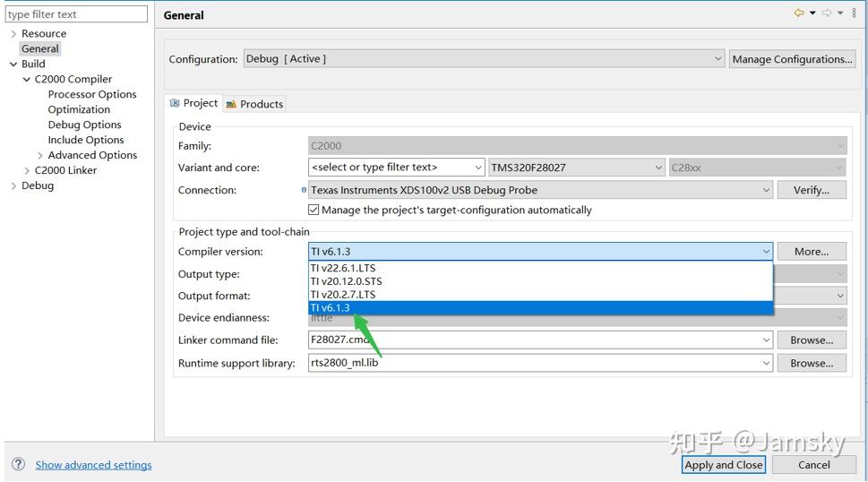Select TI v22.6.1.LTS compiler version
The height and width of the screenshot is (482, 868).
tap(343, 268)
